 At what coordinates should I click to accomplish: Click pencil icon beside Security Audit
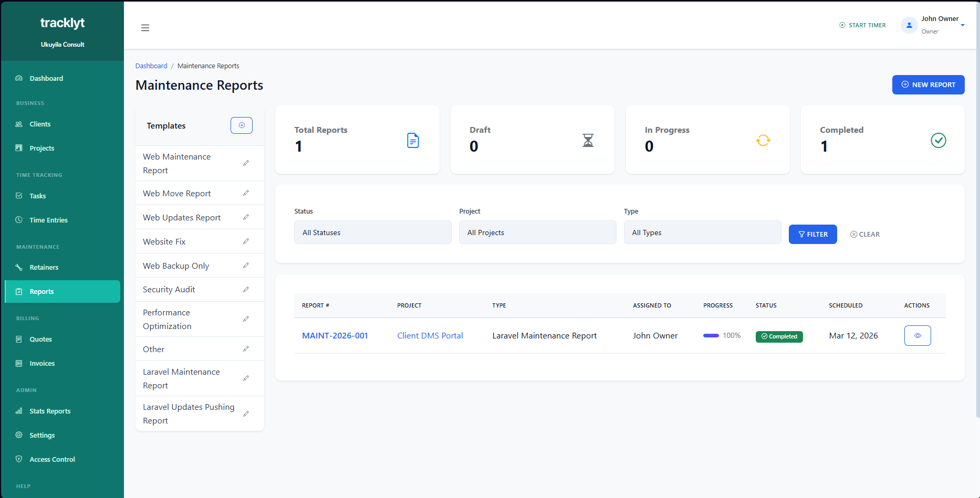(246, 290)
